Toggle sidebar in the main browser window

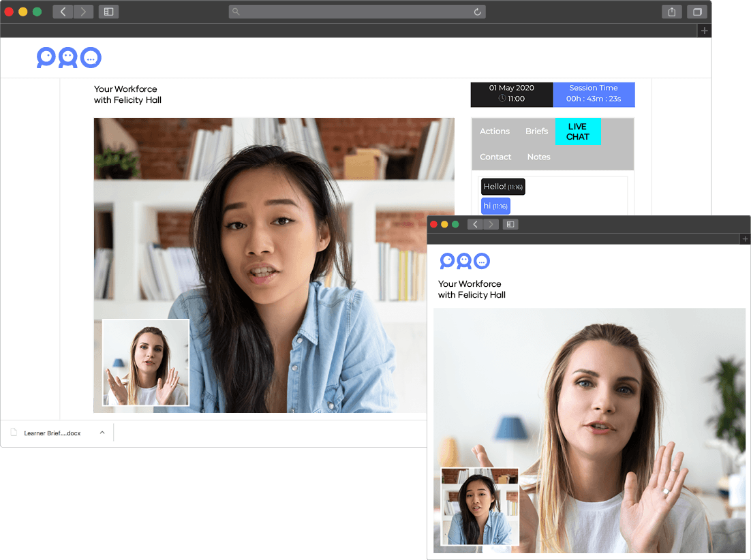point(109,12)
